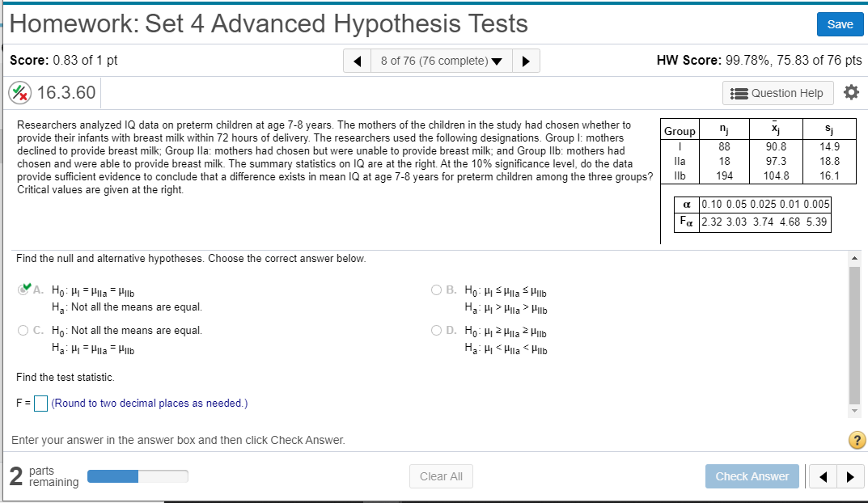Screen dimensions: 868x503
Task: Click the F test statistic input box
Action: tap(40, 403)
